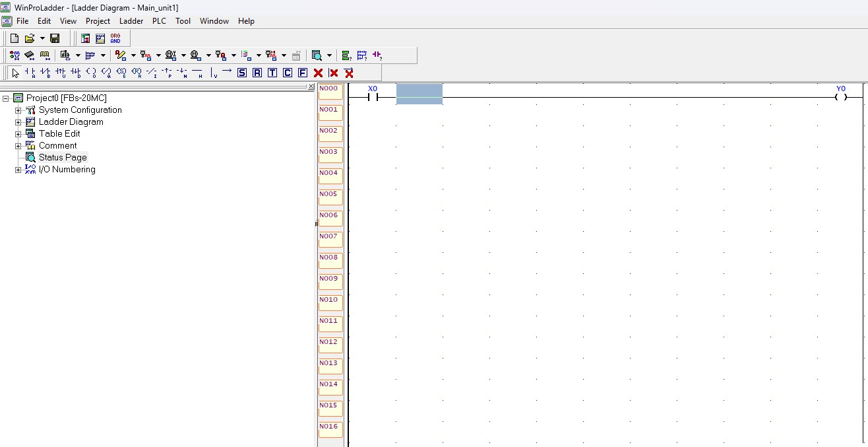Open the View menu
868x447 pixels.
tap(68, 21)
